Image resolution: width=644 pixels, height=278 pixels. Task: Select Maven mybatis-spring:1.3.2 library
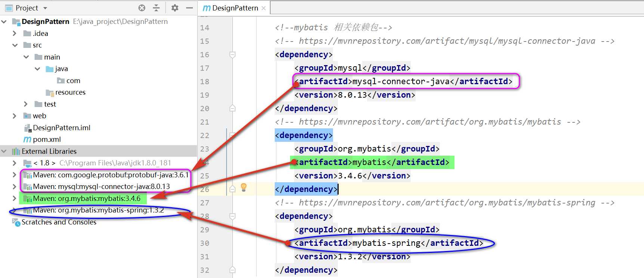(98, 210)
